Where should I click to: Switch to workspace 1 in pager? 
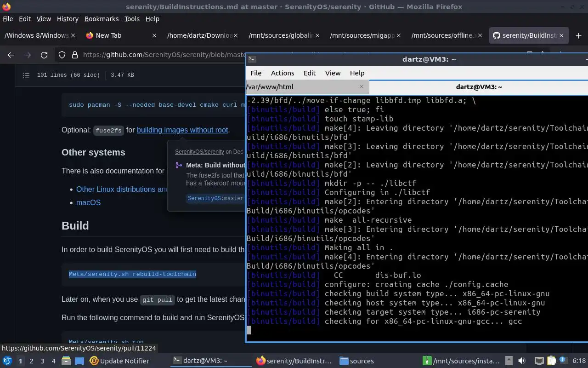point(20,361)
